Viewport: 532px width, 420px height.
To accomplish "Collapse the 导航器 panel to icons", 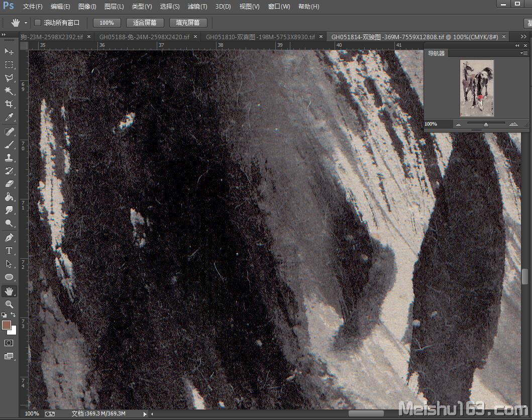I will [x=517, y=45].
